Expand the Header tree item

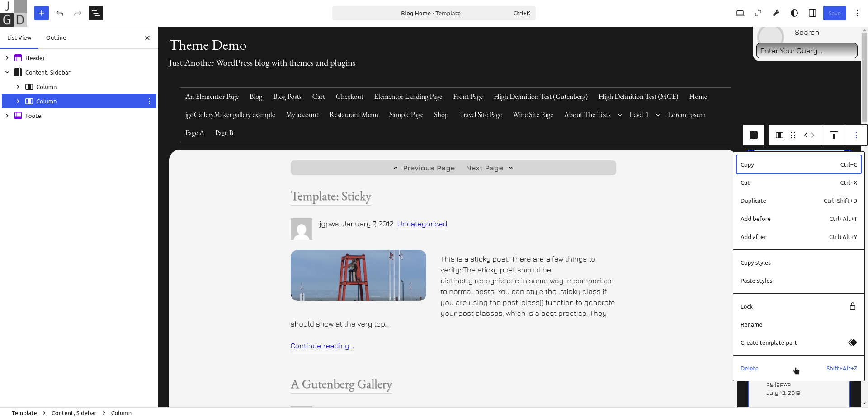(x=7, y=58)
